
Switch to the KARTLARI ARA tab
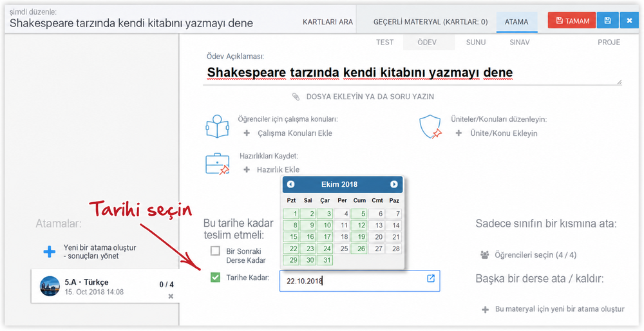(x=328, y=22)
